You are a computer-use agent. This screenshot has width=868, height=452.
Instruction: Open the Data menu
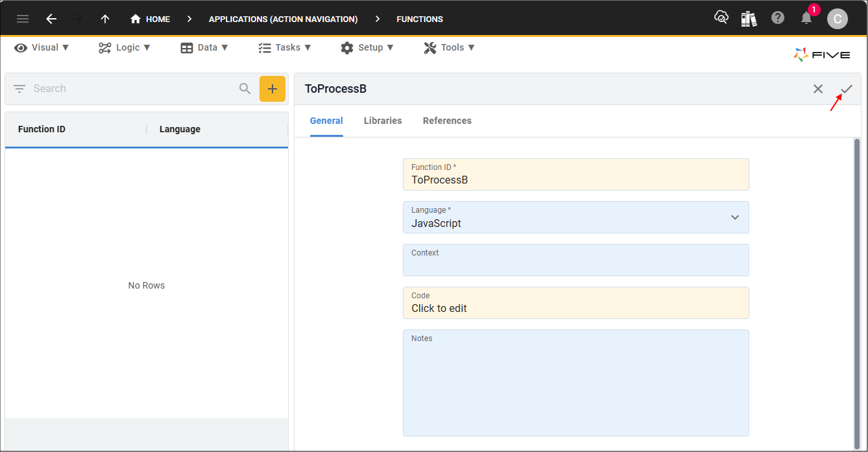204,47
